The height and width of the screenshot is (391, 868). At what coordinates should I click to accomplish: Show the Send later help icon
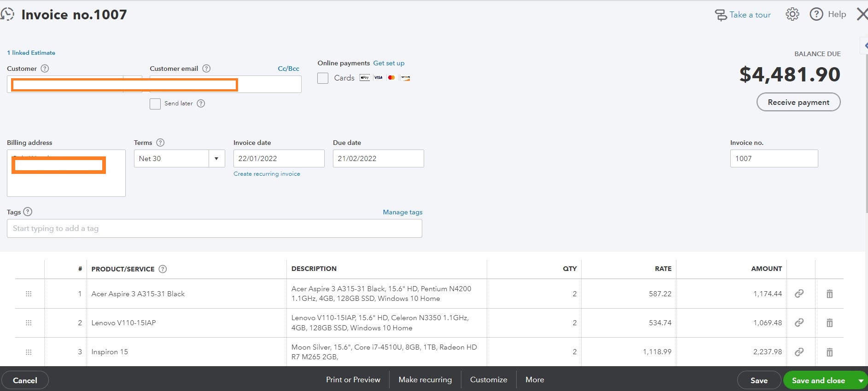tap(201, 103)
